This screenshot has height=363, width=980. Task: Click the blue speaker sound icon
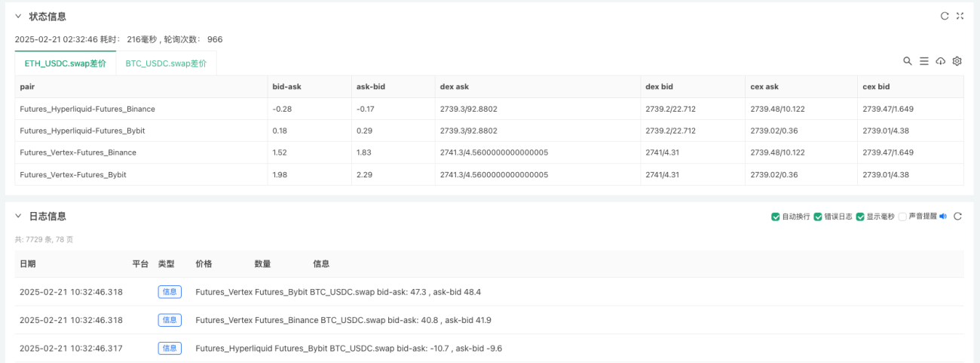942,216
